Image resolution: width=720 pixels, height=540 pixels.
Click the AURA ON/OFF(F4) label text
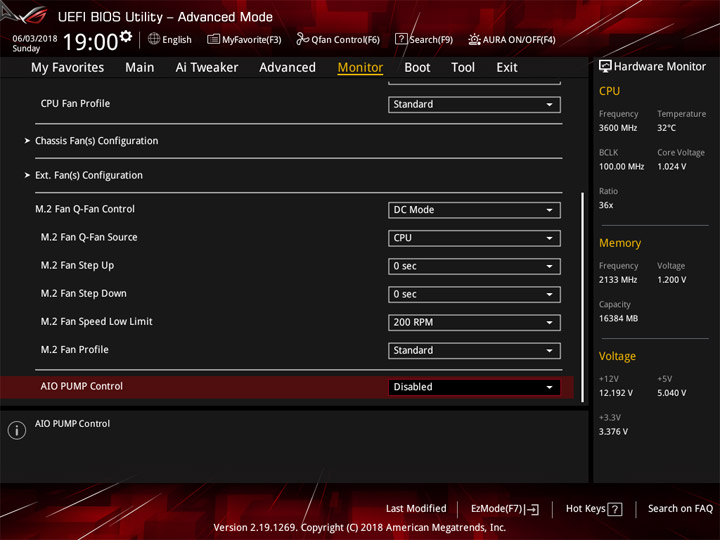[519, 40]
